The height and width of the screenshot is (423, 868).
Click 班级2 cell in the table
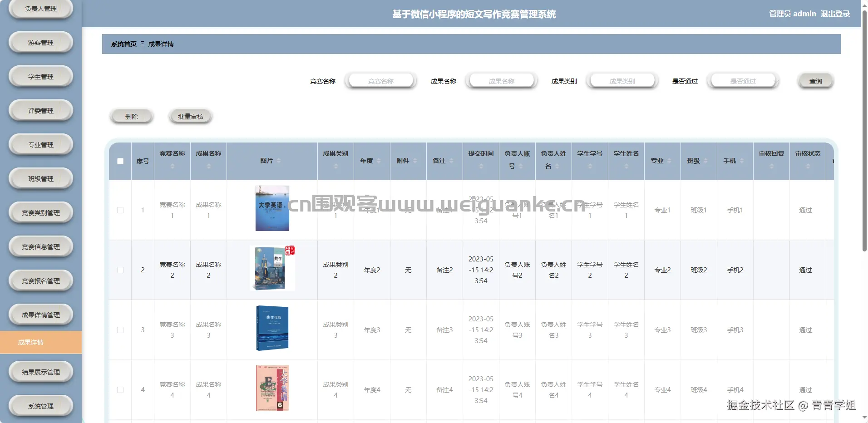[699, 270]
